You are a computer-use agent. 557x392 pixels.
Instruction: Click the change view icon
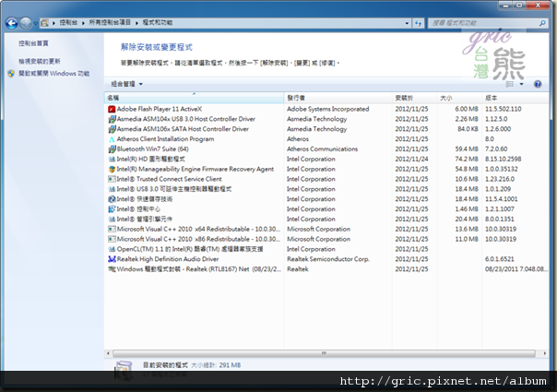tap(510, 84)
